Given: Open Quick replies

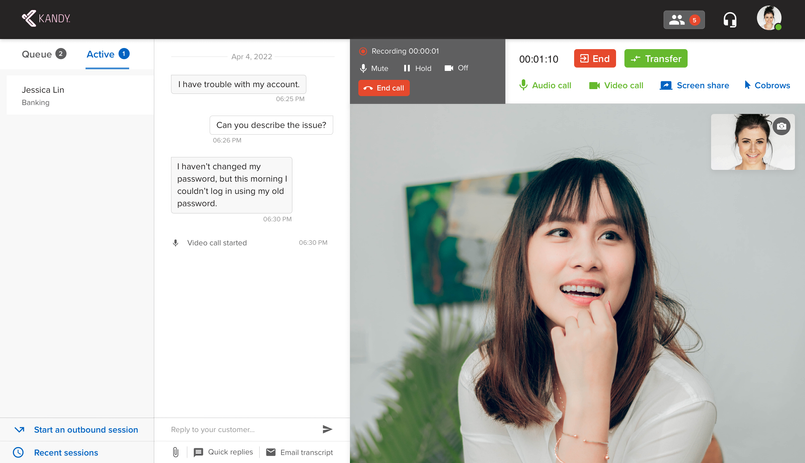Looking at the screenshot, I should (x=223, y=452).
